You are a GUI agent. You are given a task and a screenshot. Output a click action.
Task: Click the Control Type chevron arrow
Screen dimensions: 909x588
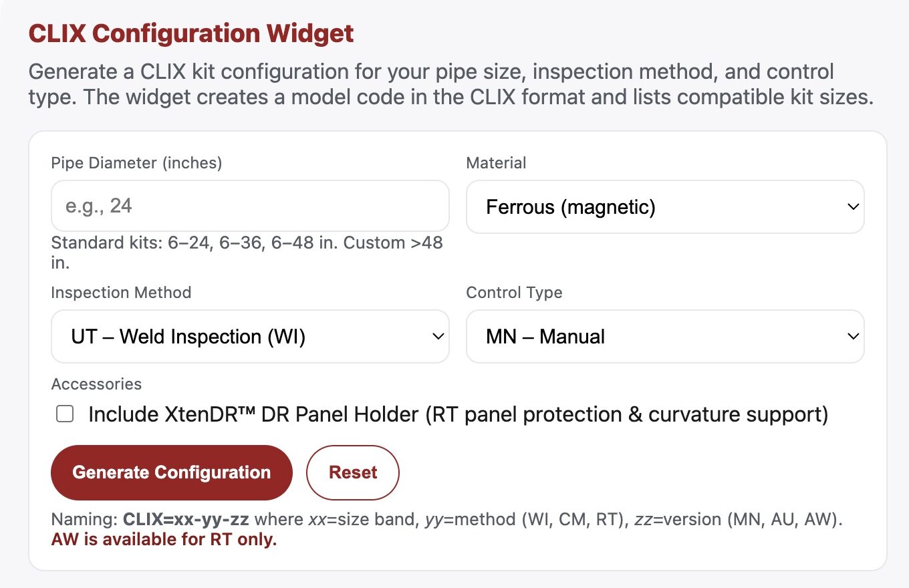click(853, 336)
